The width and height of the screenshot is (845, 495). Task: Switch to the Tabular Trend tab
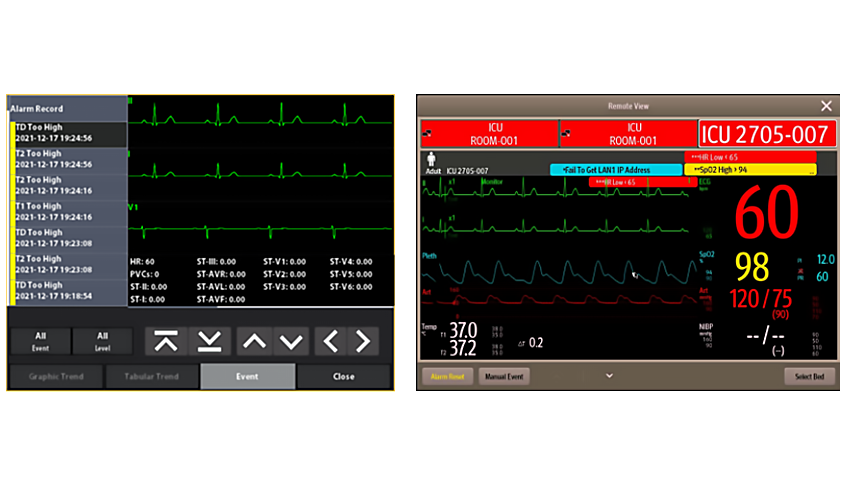(x=151, y=377)
